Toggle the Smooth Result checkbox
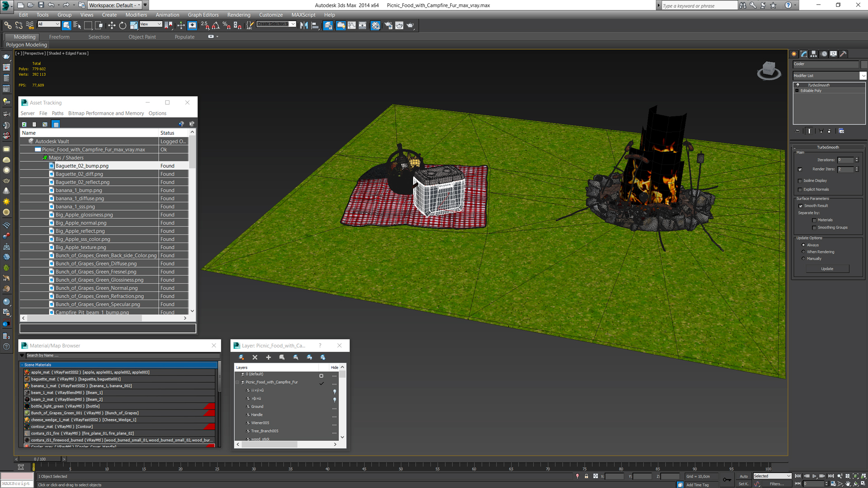The width and height of the screenshot is (868, 488). 801,206
